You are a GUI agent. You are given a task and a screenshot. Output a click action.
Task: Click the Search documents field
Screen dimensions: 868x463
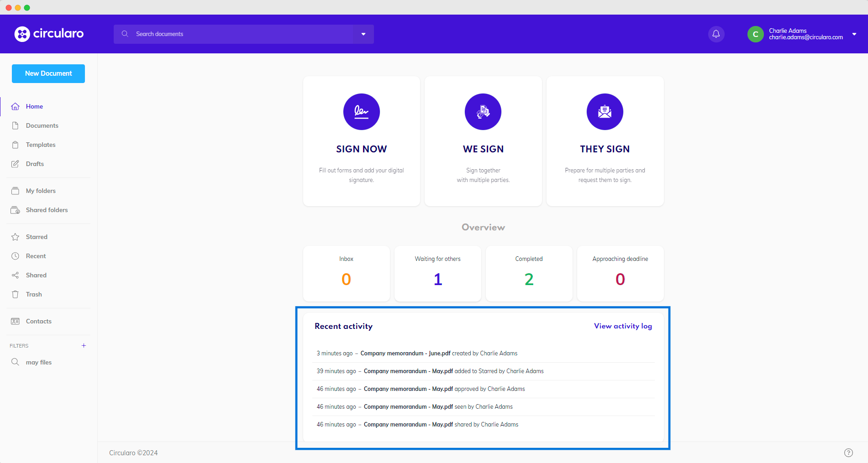point(237,34)
